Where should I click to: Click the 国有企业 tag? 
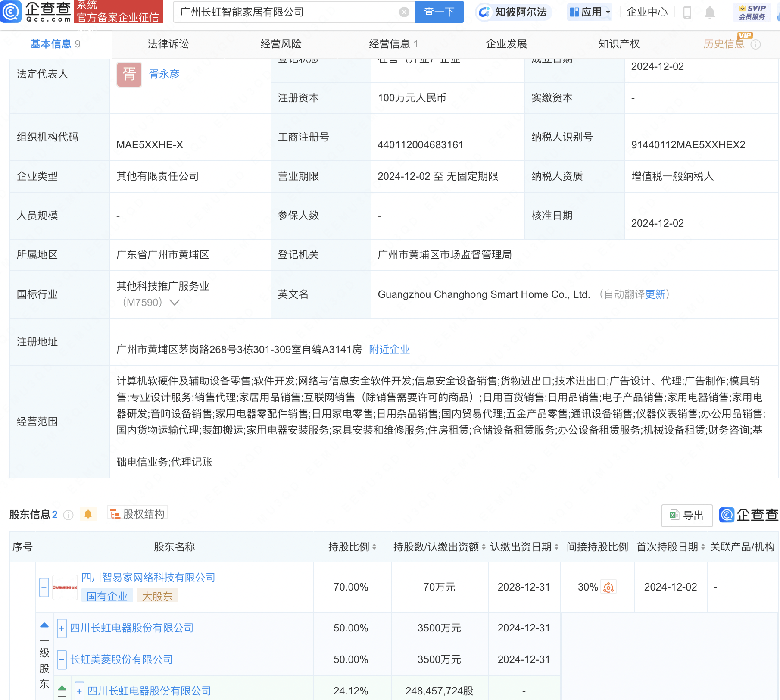(107, 596)
